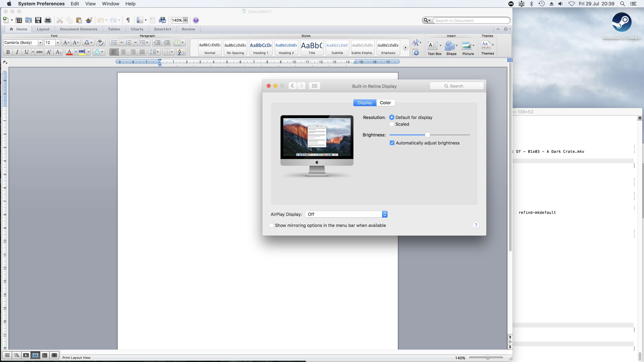
Task: Click the Bold formatting button
Action: [8, 52]
